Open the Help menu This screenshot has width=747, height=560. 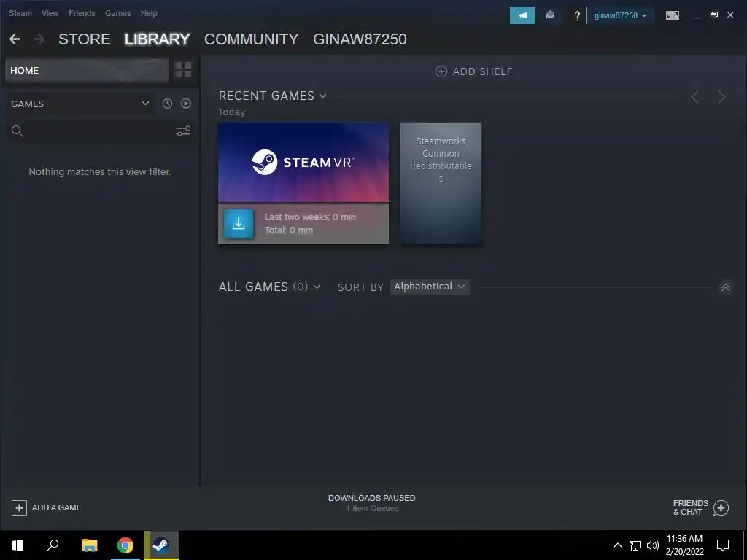[x=149, y=13]
